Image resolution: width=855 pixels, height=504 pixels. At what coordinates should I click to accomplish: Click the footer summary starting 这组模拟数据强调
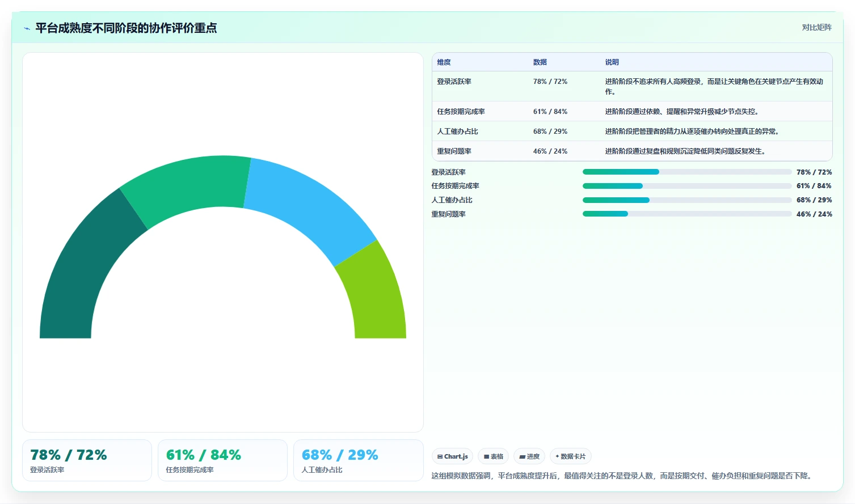[x=623, y=476]
